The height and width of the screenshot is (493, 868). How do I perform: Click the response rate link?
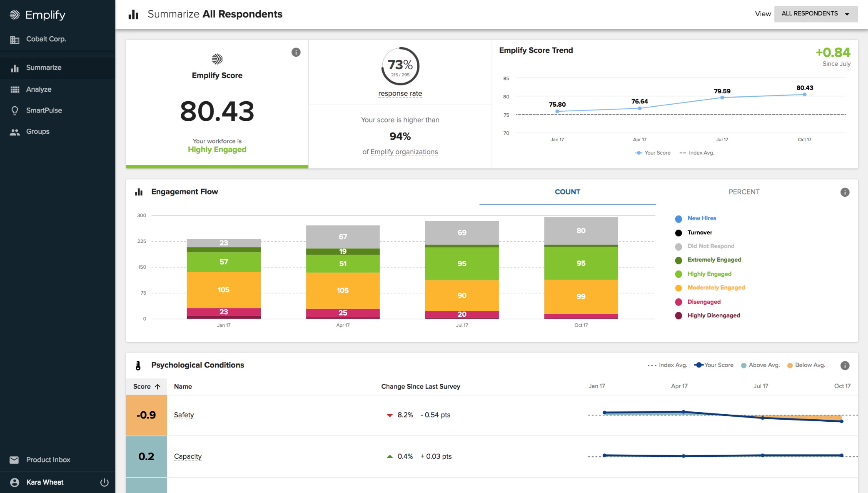pyautogui.click(x=400, y=94)
